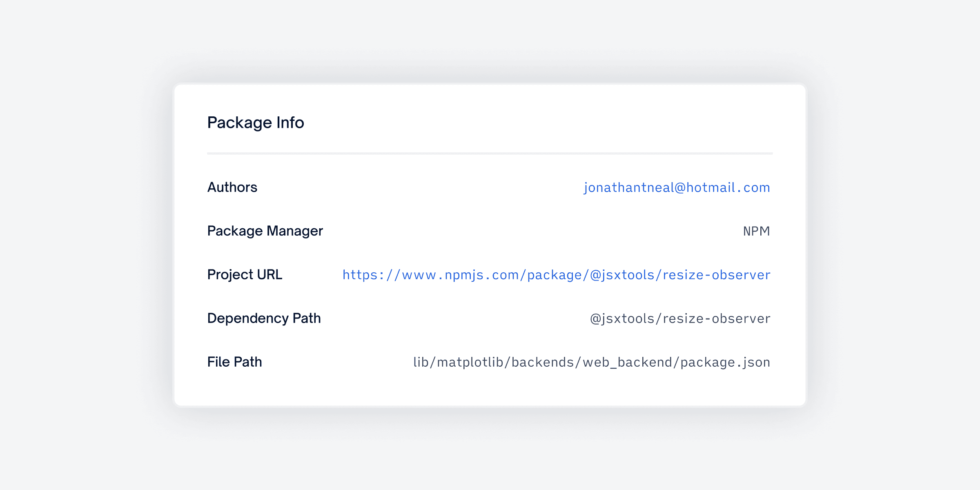Viewport: 980px width, 490px height.
Task: Select the lib/matplotlib package.json file path value
Action: tap(591, 362)
